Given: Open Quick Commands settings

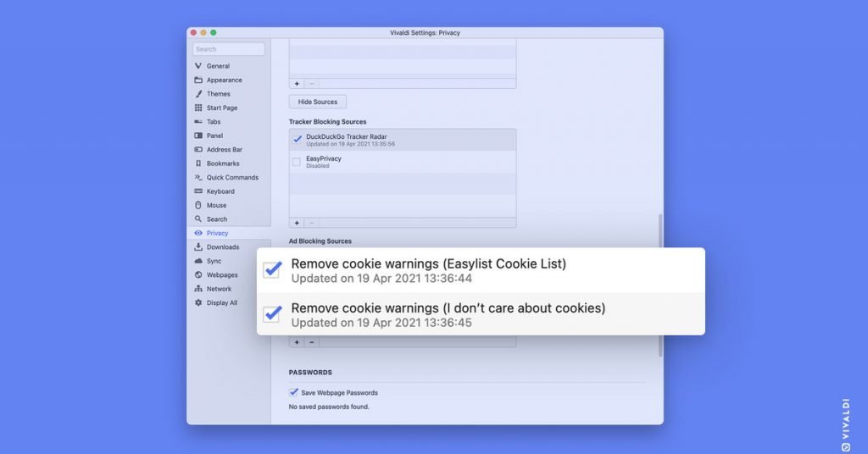Looking at the screenshot, I should point(232,178).
